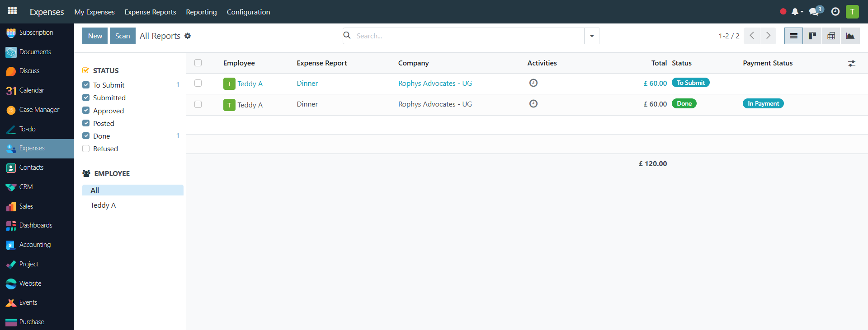Screen dimensions: 868x330
Task: Expand search filter options dropdown
Action: pos(592,36)
